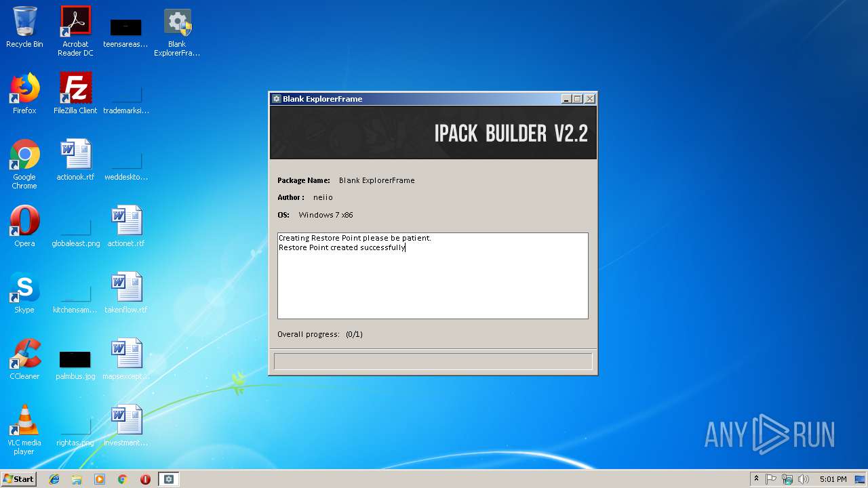Open globaleast.png image file
868x488 pixels.
click(x=75, y=233)
